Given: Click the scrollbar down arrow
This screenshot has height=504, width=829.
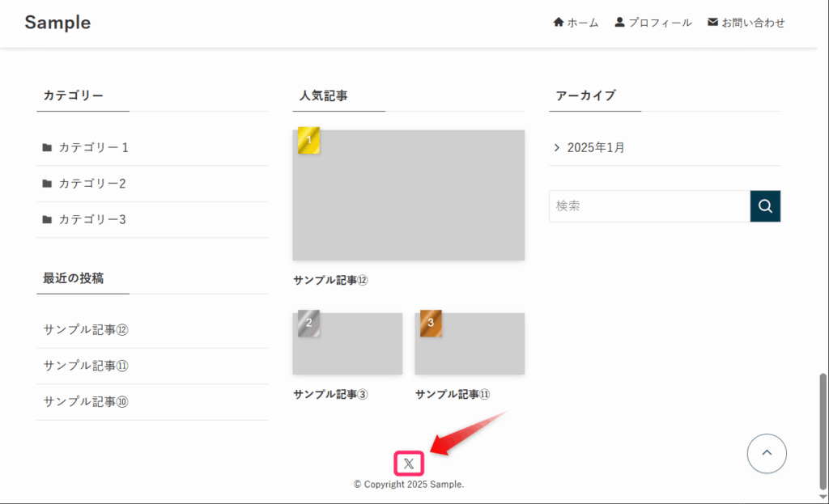Looking at the screenshot, I should 823,498.
